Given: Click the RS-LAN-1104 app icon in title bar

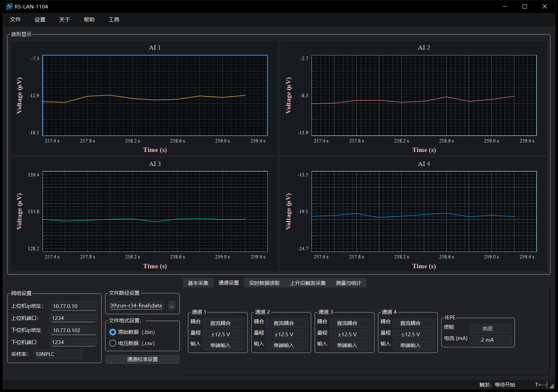Looking at the screenshot, I should click(x=9, y=6).
